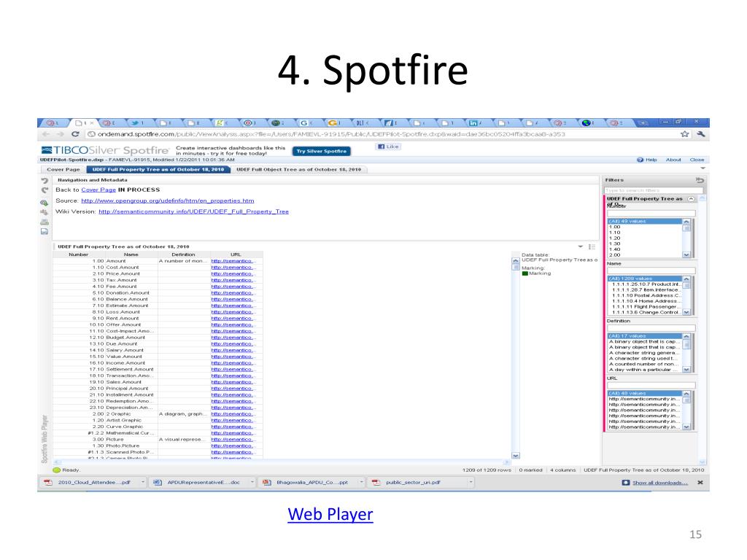Viewport: 747px width, 560px height.
Task: Click the down arrow of the Name filter list
Action: 686,312
